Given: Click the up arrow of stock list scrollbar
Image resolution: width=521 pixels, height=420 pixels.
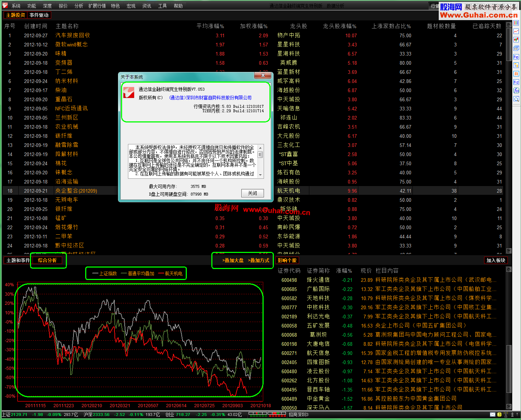Looking at the screenshot, I should [509, 269].
